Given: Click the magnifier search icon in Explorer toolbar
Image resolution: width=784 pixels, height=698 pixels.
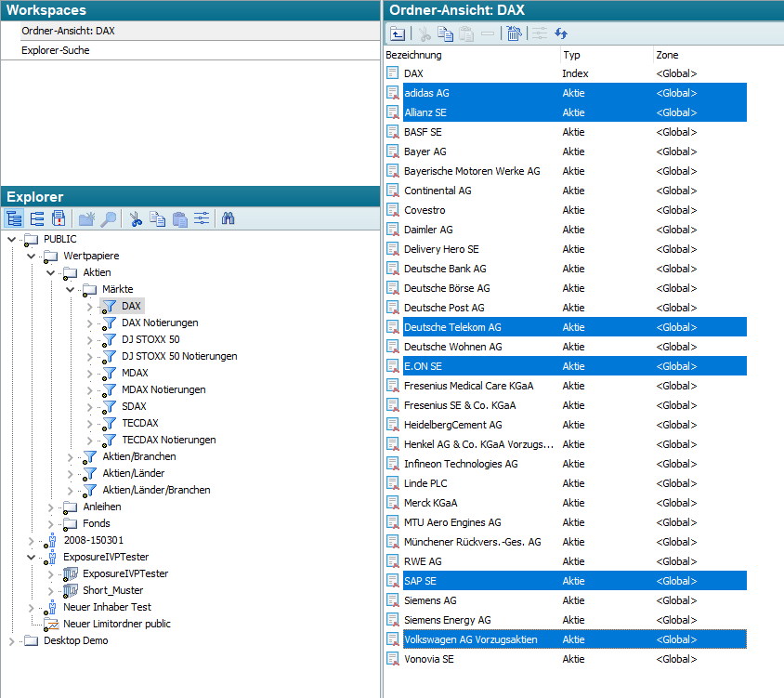Looking at the screenshot, I should 109,219.
